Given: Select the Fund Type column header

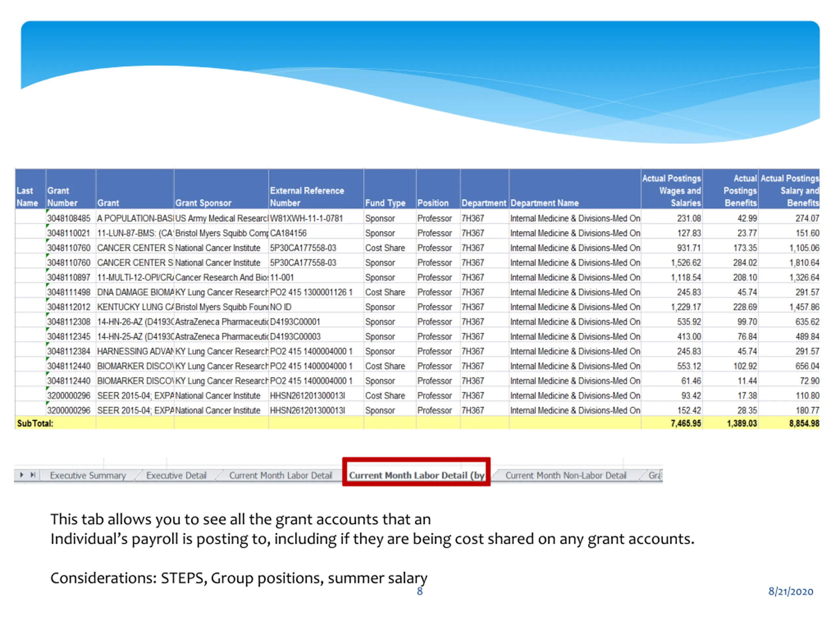Looking at the screenshot, I should 389,189.
